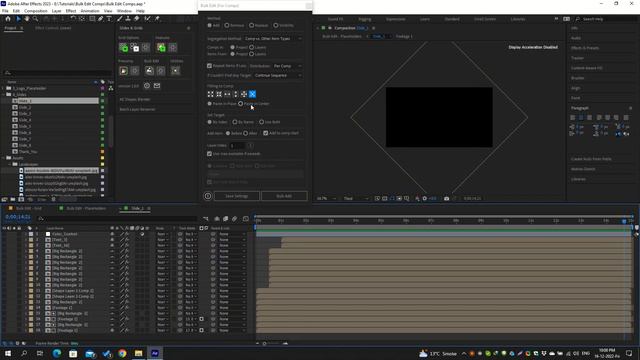Select the Remove method radio button
Viewport: 640px width, 360px height.
(227, 25)
